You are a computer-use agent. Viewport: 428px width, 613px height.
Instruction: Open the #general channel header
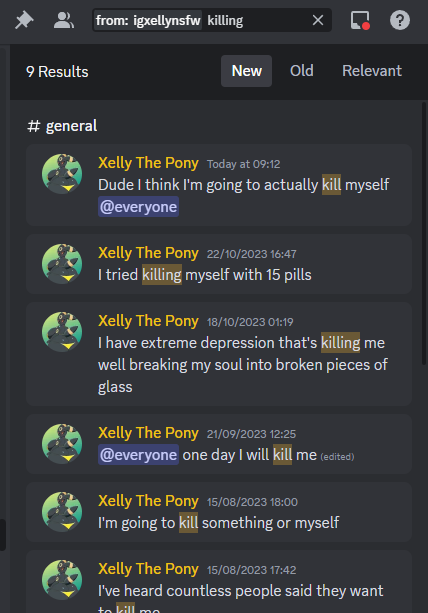click(62, 126)
